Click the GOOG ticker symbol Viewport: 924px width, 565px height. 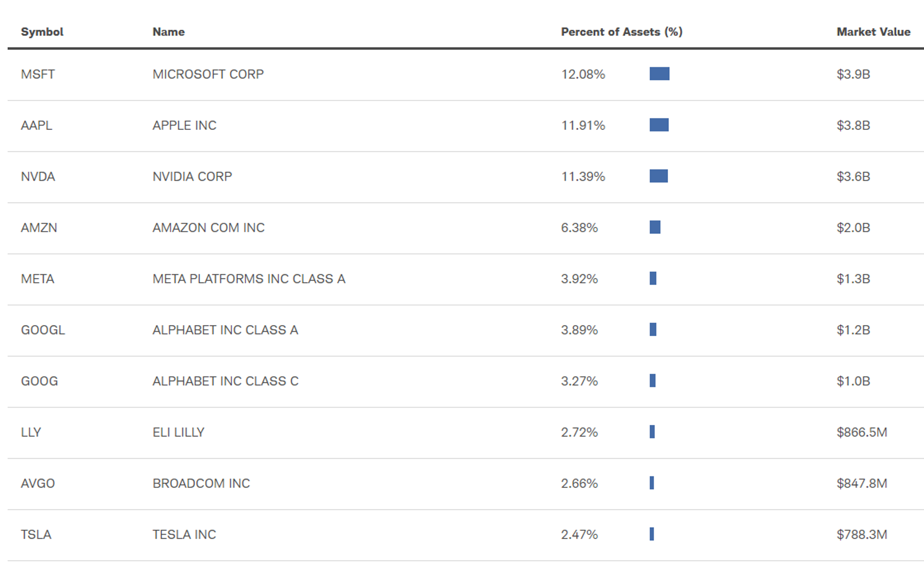pos(39,381)
